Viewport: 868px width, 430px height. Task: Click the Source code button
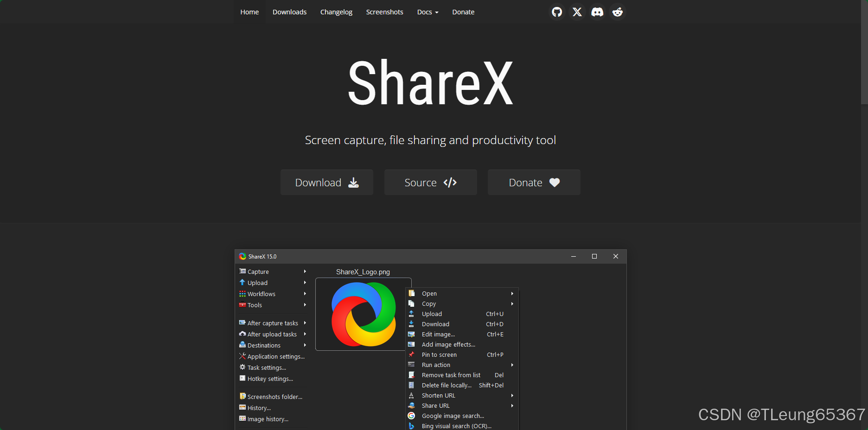click(430, 183)
